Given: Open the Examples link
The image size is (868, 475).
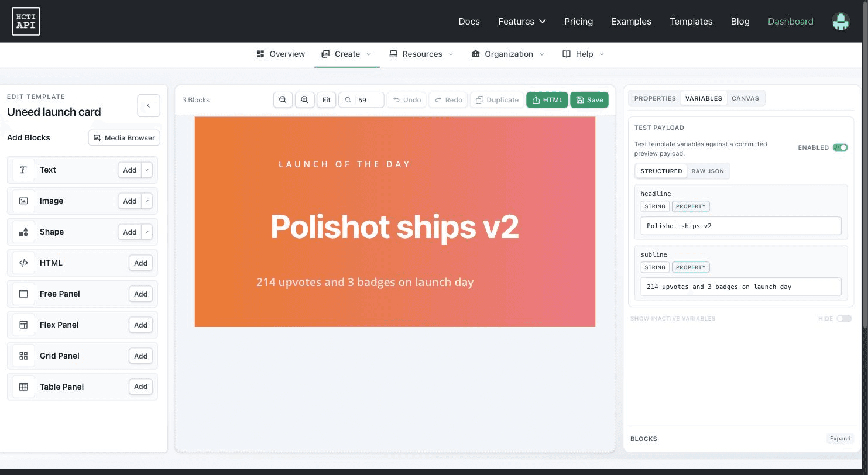Looking at the screenshot, I should click(631, 21).
